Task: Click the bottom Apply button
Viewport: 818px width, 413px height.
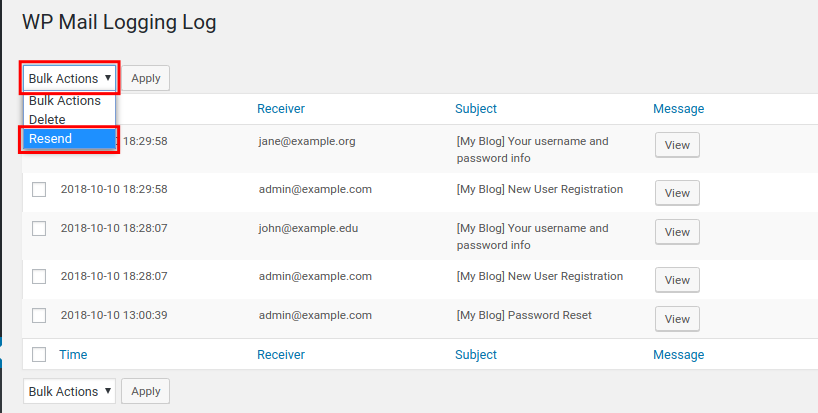Action: tap(146, 392)
